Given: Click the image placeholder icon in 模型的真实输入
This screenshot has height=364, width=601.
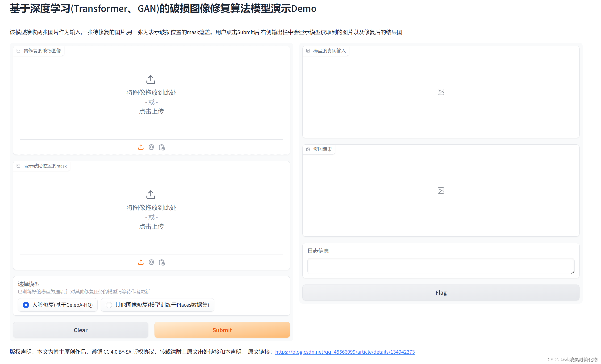Looking at the screenshot, I should tap(441, 92).
